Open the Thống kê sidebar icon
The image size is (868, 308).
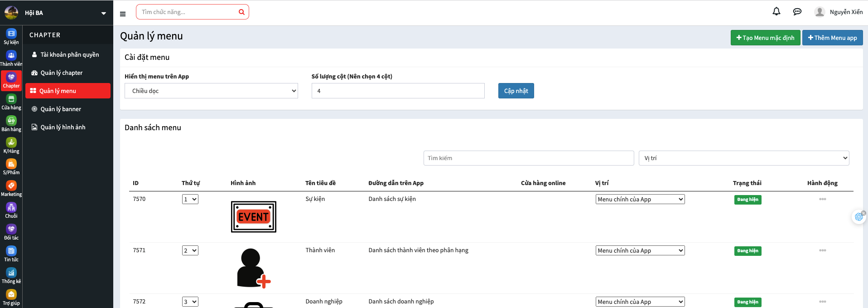pos(11,275)
